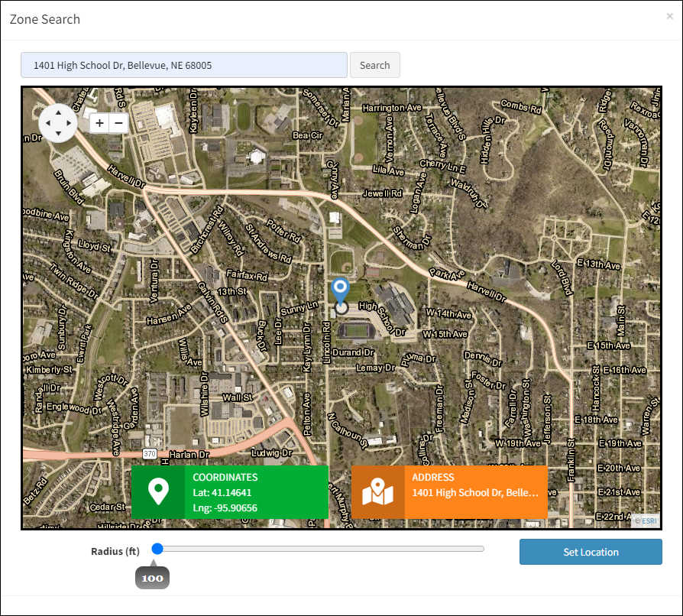Click the Search button
This screenshot has height=616, width=683.
point(374,66)
